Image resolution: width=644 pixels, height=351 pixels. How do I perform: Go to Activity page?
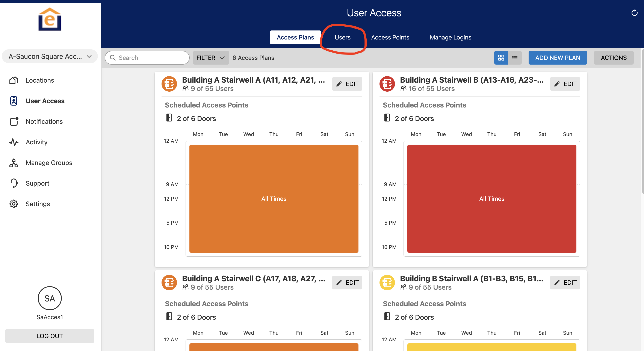36,142
